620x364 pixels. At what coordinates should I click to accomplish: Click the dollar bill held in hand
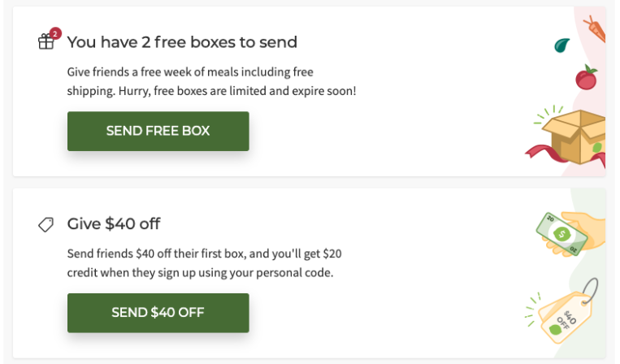[x=561, y=234]
